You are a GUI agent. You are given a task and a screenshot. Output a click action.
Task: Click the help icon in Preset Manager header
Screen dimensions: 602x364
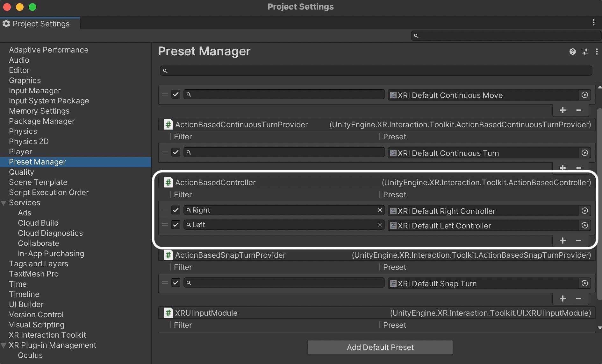(x=573, y=51)
